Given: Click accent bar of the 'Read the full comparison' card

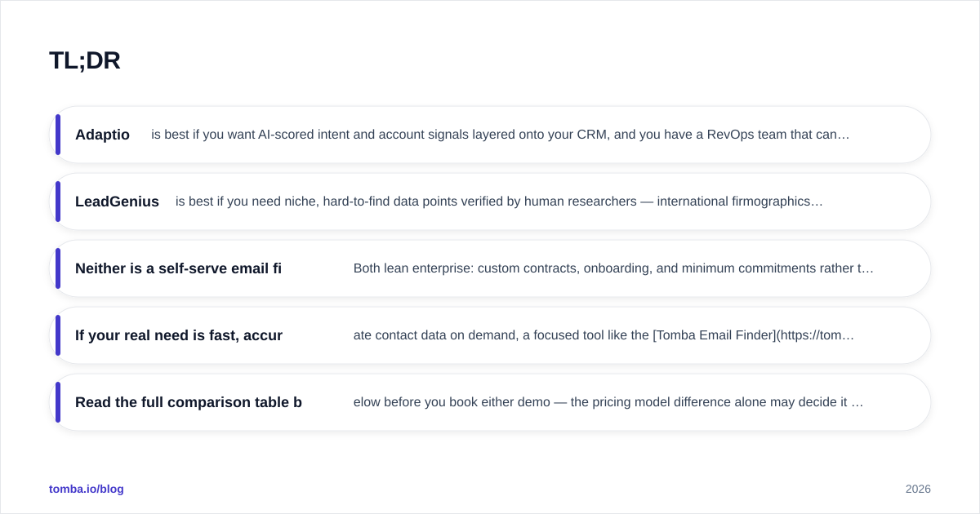Looking at the screenshot, I should coord(58,402).
